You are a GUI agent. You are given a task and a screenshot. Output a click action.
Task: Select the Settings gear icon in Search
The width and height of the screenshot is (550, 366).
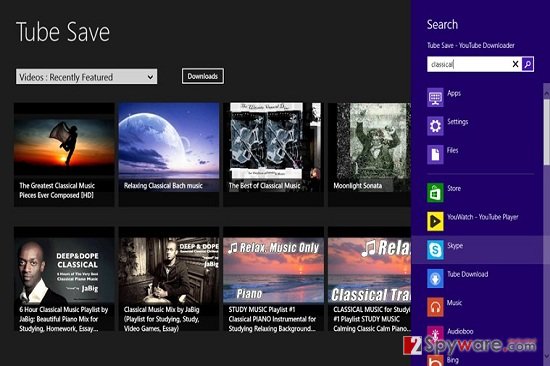(435, 126)
